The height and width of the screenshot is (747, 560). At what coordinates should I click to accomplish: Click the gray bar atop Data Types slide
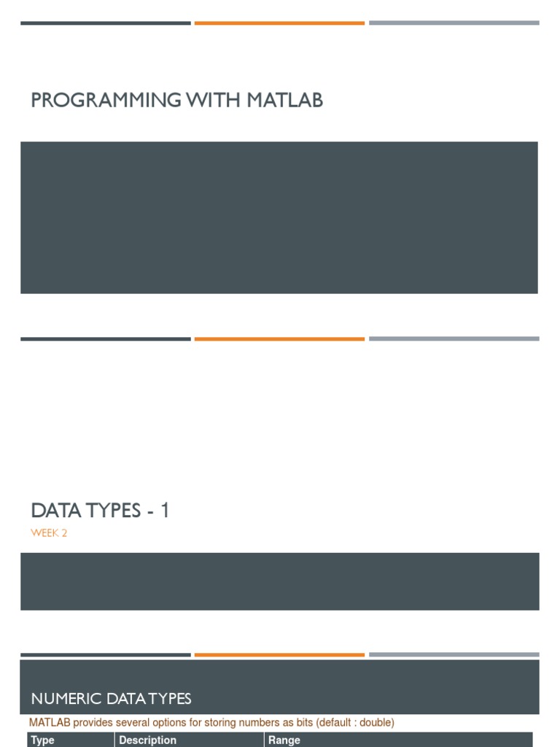pyautogui.click(x=454, y=339)
